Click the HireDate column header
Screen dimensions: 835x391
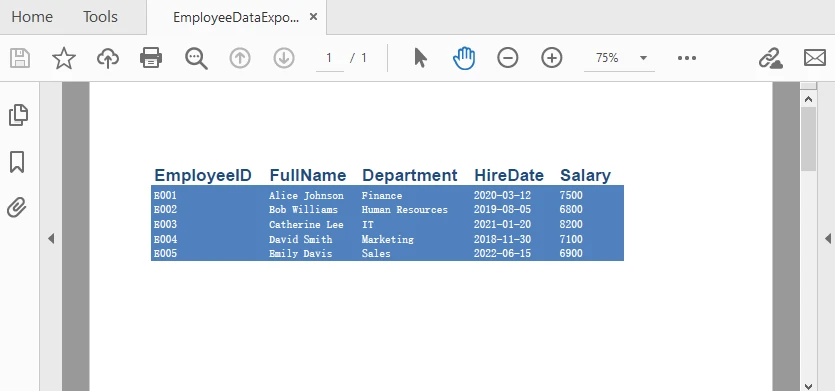point(509,175)
